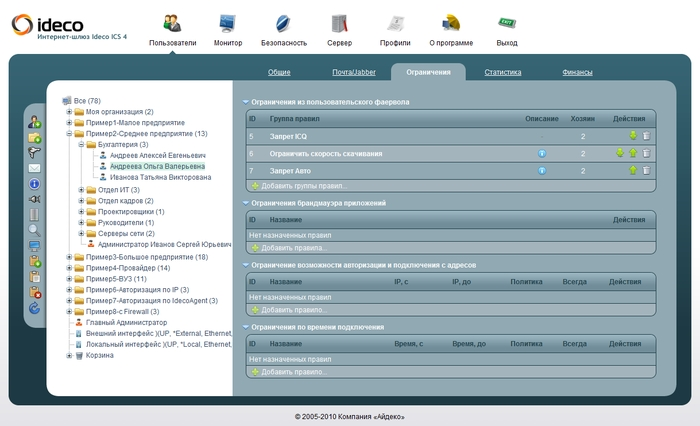Show description info for Ограничить скорость скачивания

(541, 154)
